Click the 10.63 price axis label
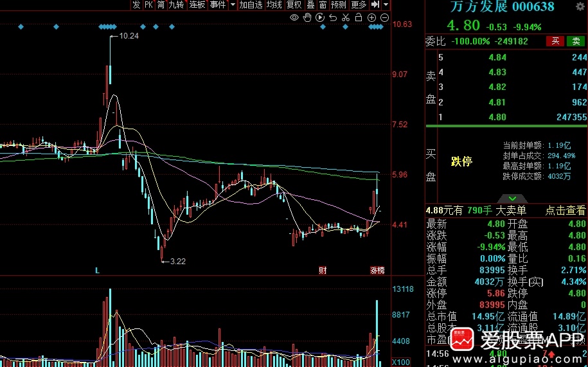The height and width of the screenshot is (367, 588). 402,24
